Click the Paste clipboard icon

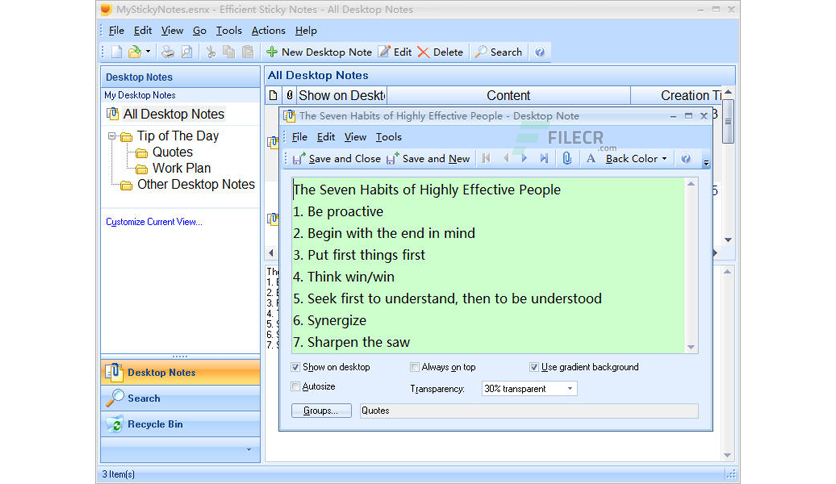(x=247, y=52)
